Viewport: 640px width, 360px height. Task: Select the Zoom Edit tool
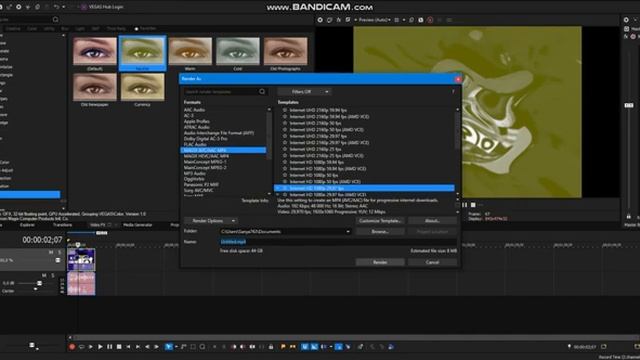pos(202,347)
